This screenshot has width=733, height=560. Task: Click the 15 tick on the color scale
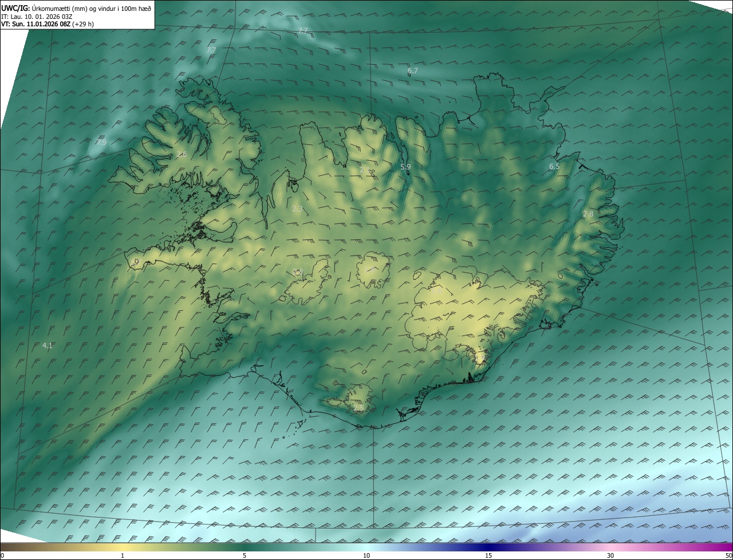coord(488,555)
